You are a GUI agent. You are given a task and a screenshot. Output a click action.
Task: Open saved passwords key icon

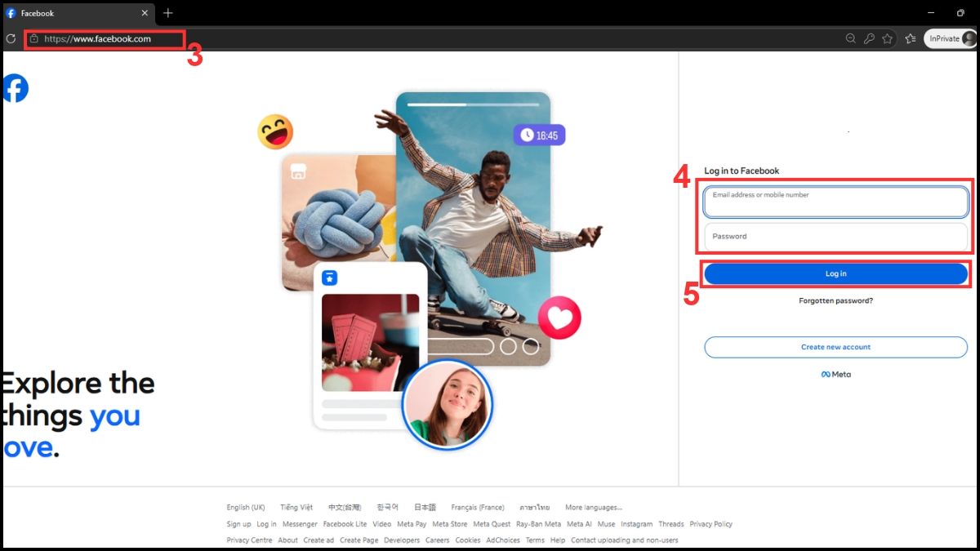(869, 38)
